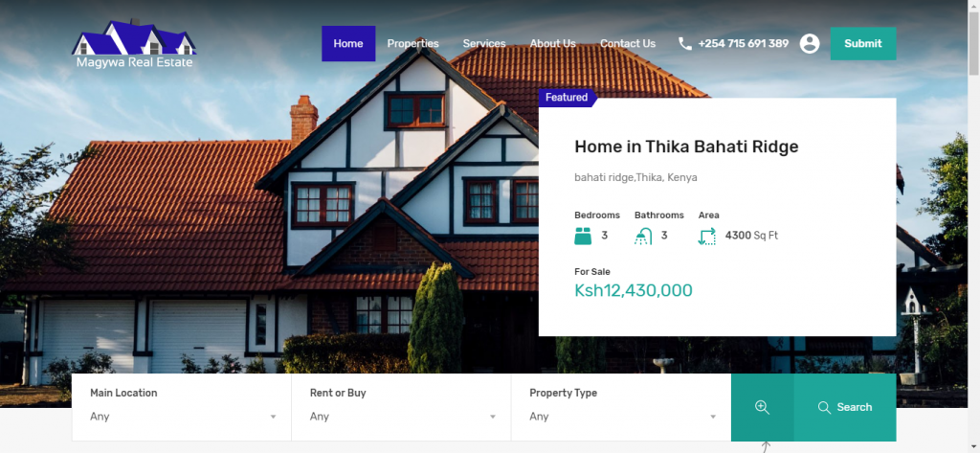Click the magnifier icon in Search button
980x453 pixels.
(x=824, y=407)
